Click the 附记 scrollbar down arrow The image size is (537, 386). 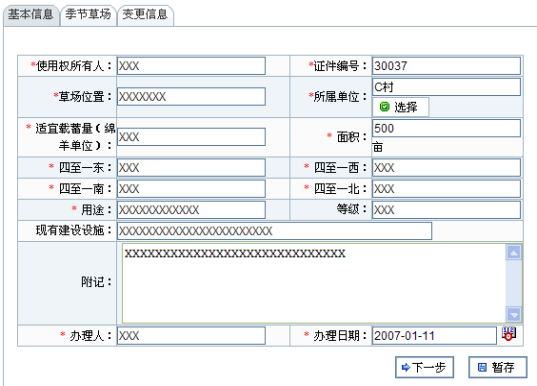[514, 314]
